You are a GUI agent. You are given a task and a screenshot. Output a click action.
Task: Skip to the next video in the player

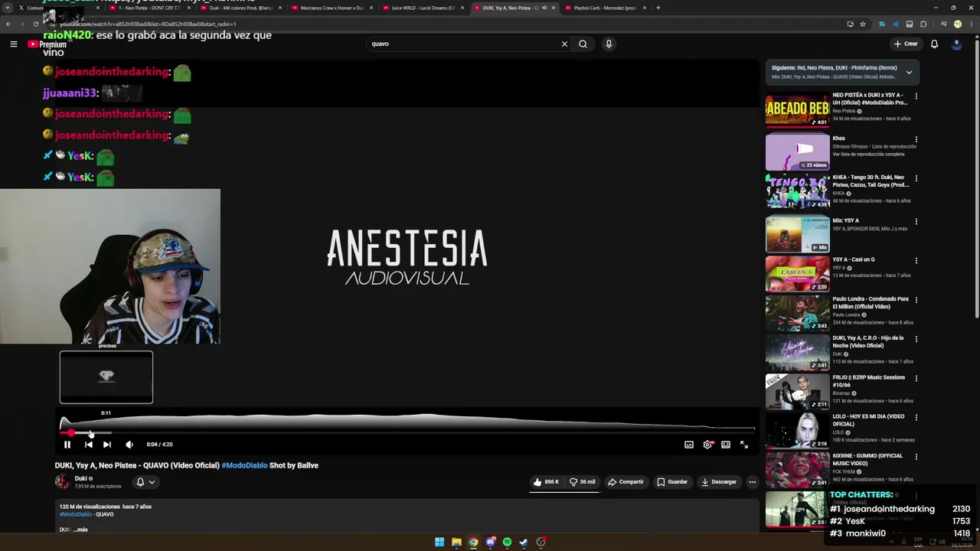tap(107, 444)
